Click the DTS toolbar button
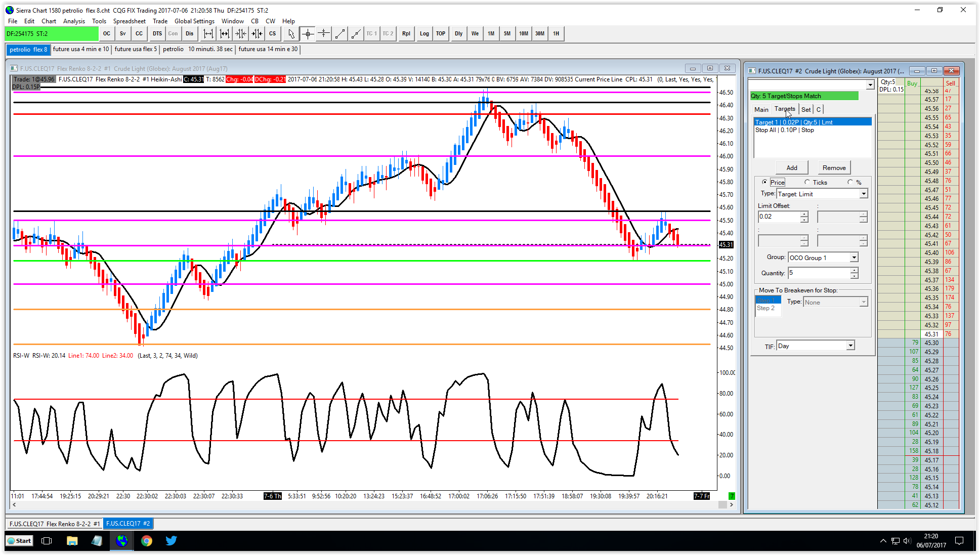This screenshot has height=555, width=980. coord(157,34)
